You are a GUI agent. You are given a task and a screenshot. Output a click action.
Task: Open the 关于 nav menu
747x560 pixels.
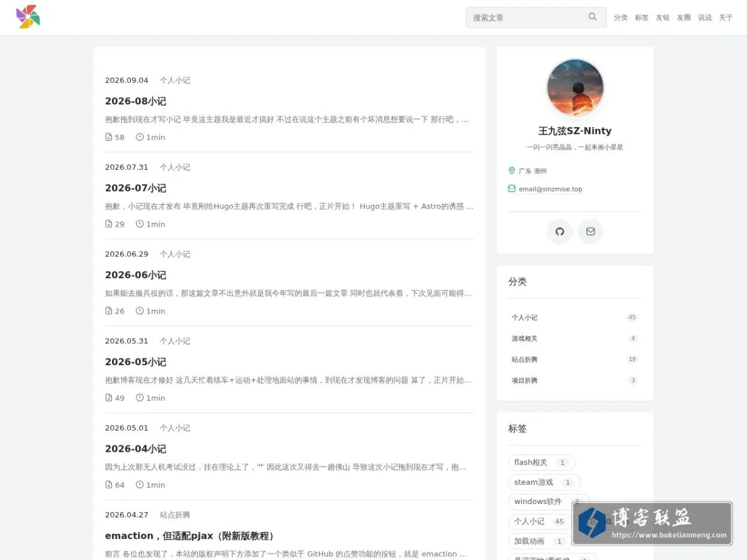(x=726, y=17)
